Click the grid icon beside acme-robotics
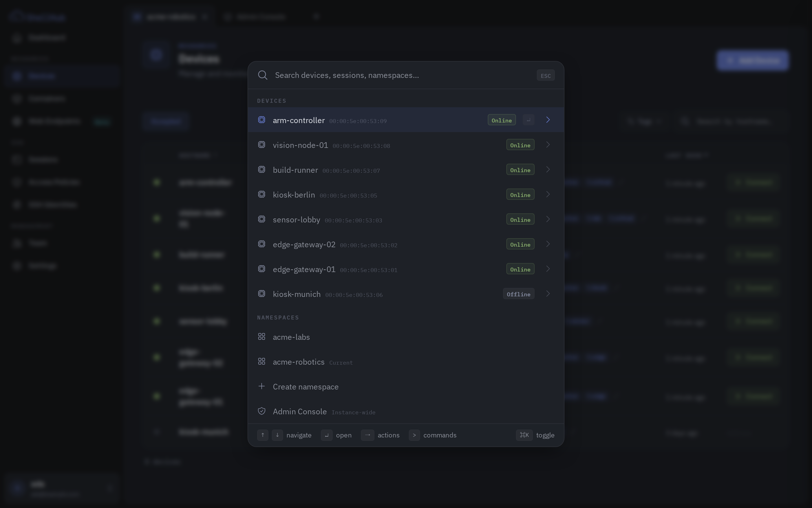Viewport: 812px width, 508px height. [262, 362]
